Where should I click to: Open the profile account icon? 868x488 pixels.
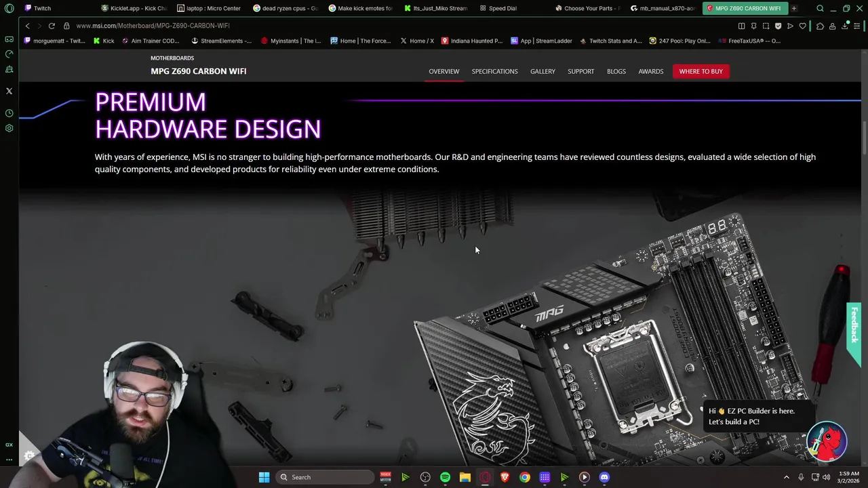click(832, 26)
